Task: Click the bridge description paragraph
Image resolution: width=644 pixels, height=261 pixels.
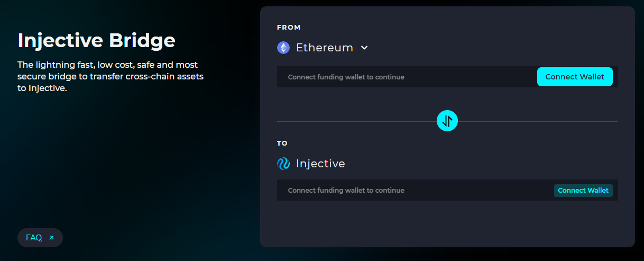Action: coord(111,77)
